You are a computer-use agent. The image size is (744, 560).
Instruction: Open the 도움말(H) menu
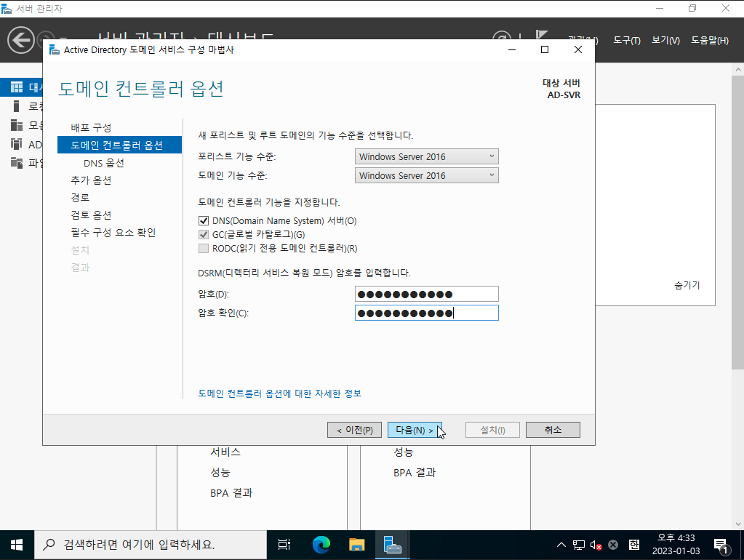click(710, 40)
